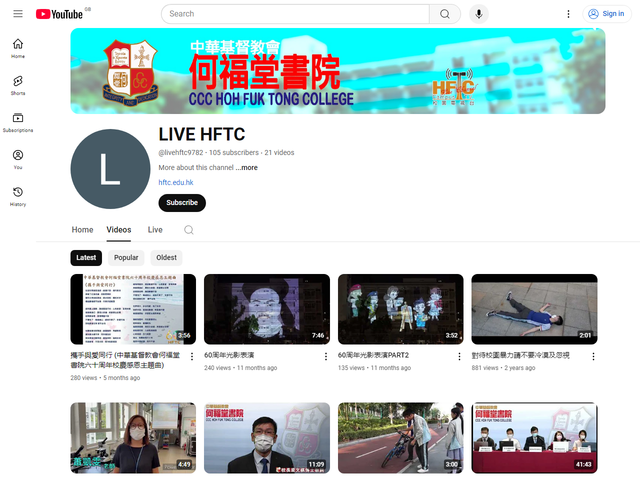The width and height of the screenshot is (640, 480).
Task: Select the Popular sort chip
Action: point(126,258)
